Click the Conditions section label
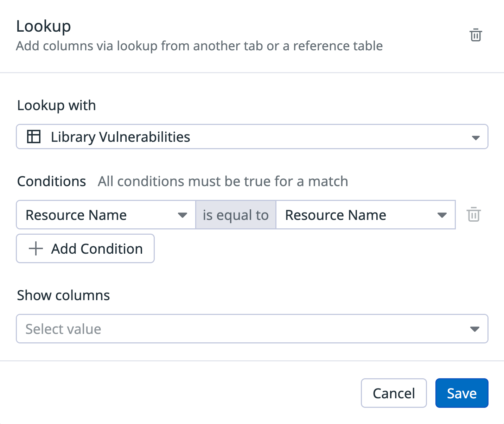 click(51, 181)
